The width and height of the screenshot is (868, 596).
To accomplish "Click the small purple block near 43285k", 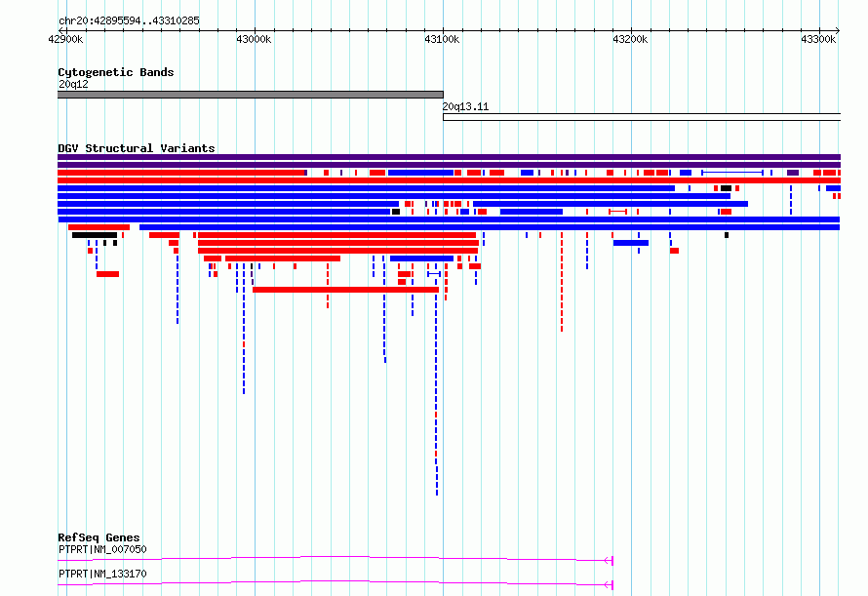I will [793, 173].
